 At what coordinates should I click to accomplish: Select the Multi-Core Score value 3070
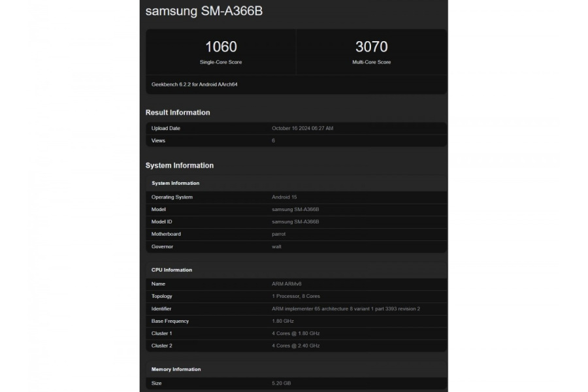[370, 46]
